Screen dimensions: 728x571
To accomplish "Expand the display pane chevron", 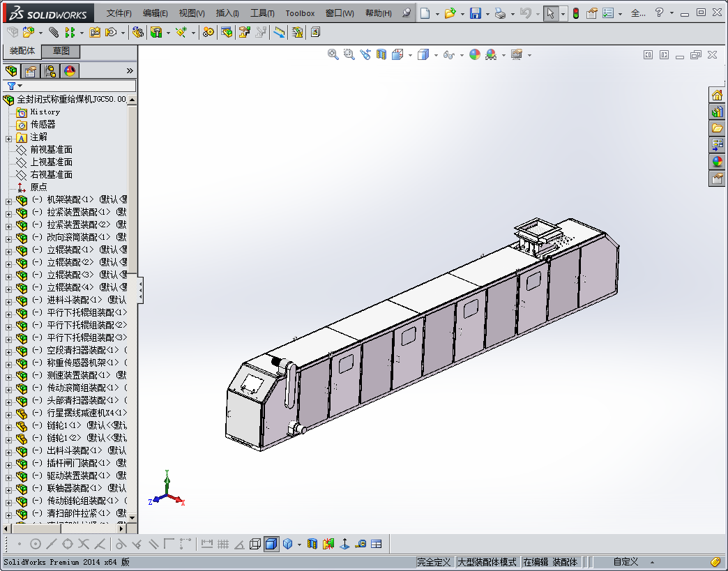I will point(130,70).
